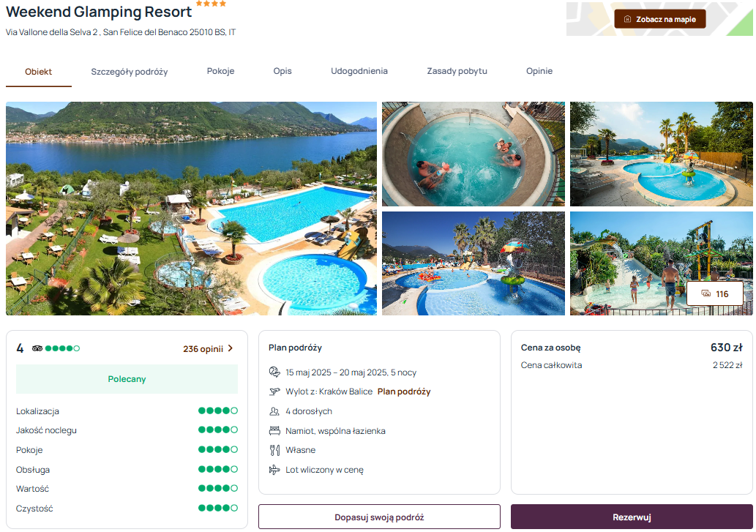Click the Zobacz na mapie button

tap(659, 19)
